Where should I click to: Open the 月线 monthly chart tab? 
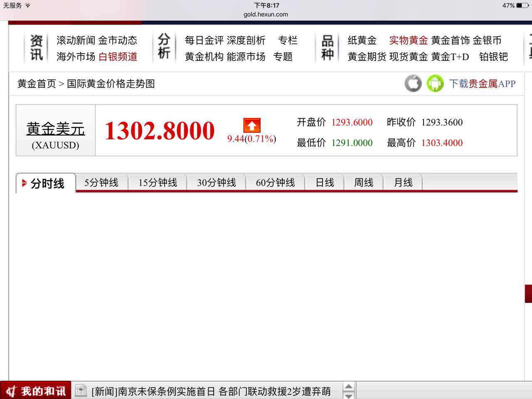point(403,182)
